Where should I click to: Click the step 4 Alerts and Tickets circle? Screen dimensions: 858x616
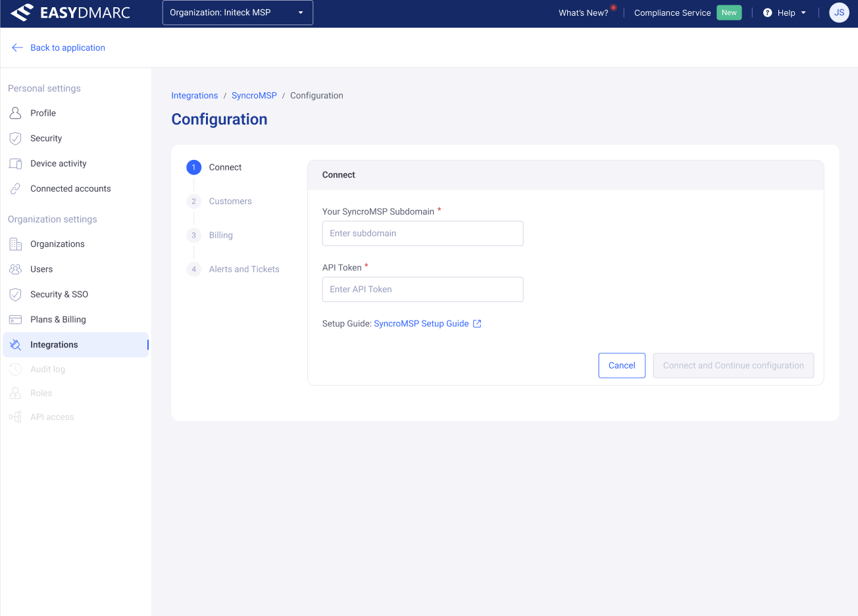[x=193, y=269]
